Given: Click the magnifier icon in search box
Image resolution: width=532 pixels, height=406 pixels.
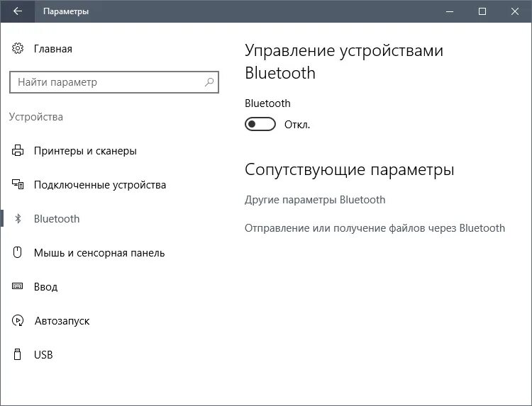Looking at the screenshot, I should point(209,82).
